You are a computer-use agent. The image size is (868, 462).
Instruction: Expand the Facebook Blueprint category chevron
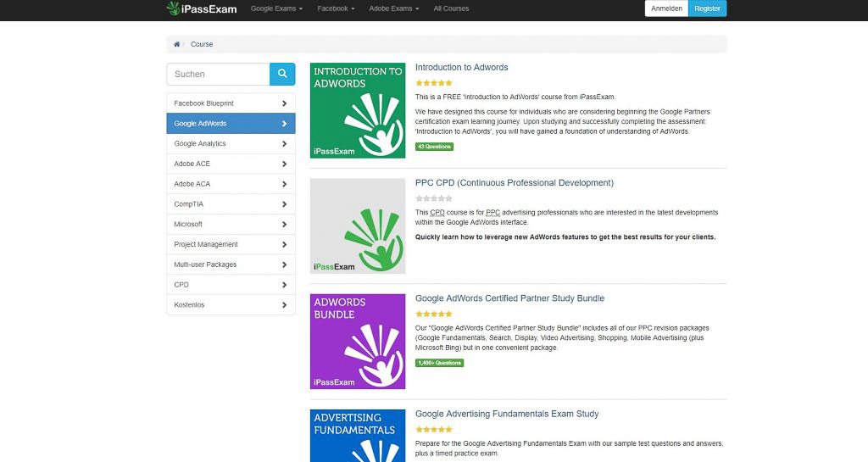click(x=284, y=103)
